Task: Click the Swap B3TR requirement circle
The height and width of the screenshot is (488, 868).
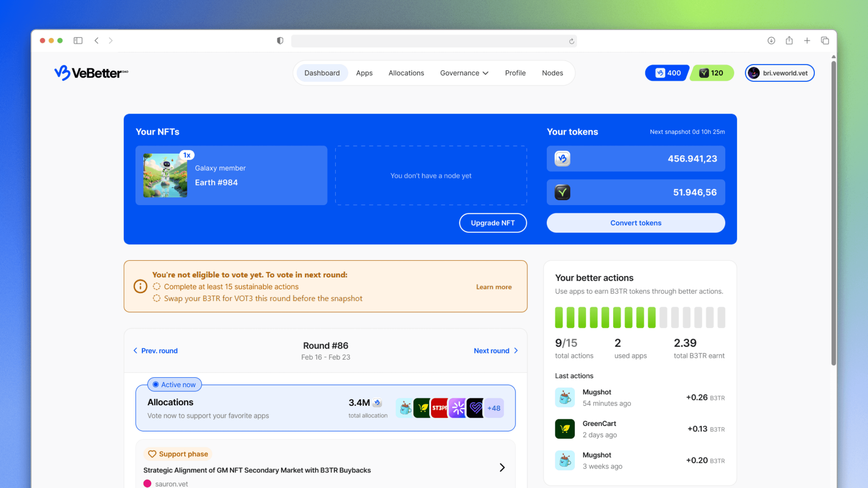Action: (157, 298)
